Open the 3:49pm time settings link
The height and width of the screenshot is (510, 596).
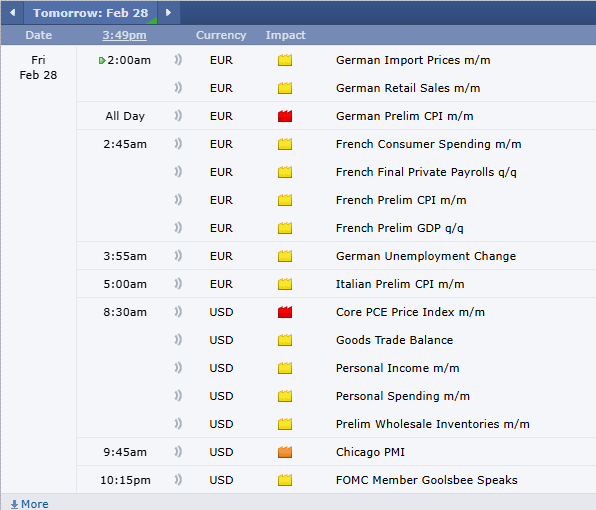(124, 35)
